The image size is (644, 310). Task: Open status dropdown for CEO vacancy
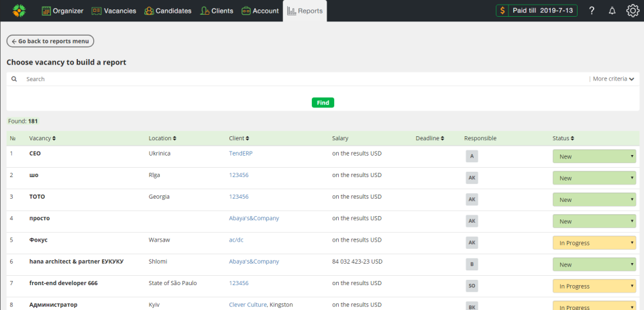tap(594, 156)
